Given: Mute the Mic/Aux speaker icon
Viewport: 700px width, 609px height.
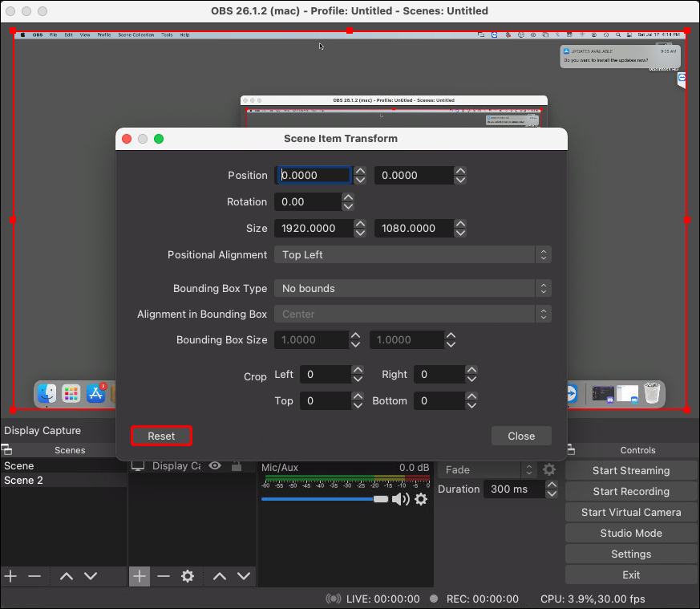Looking at the screenshot, I should tap(400, 499).
